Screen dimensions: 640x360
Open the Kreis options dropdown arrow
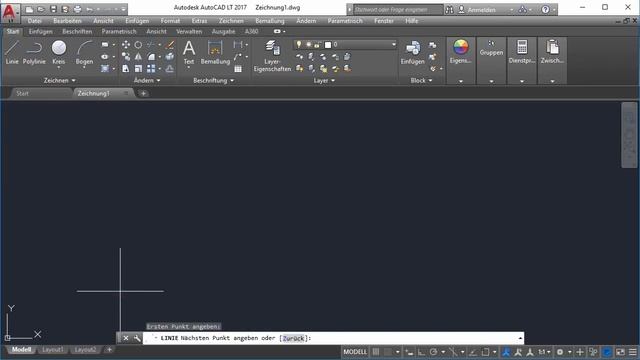(x=59, y=68)
